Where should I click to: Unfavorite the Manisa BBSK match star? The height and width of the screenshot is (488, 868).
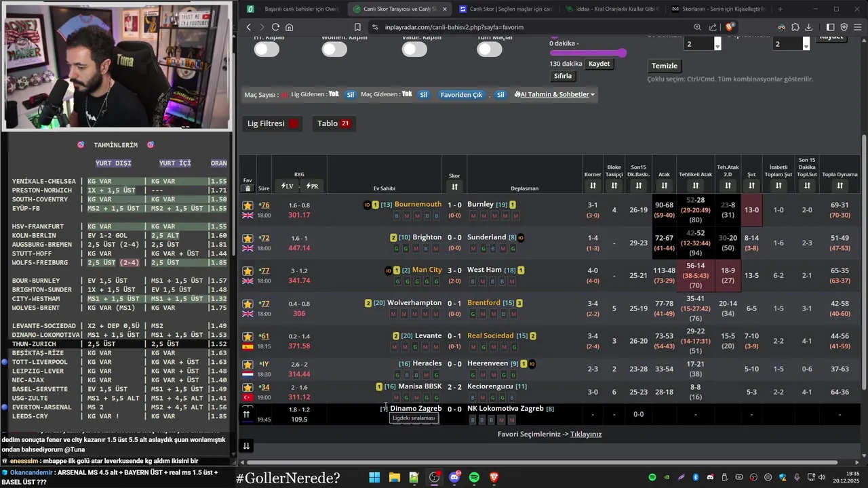click(x=248, y=388)
